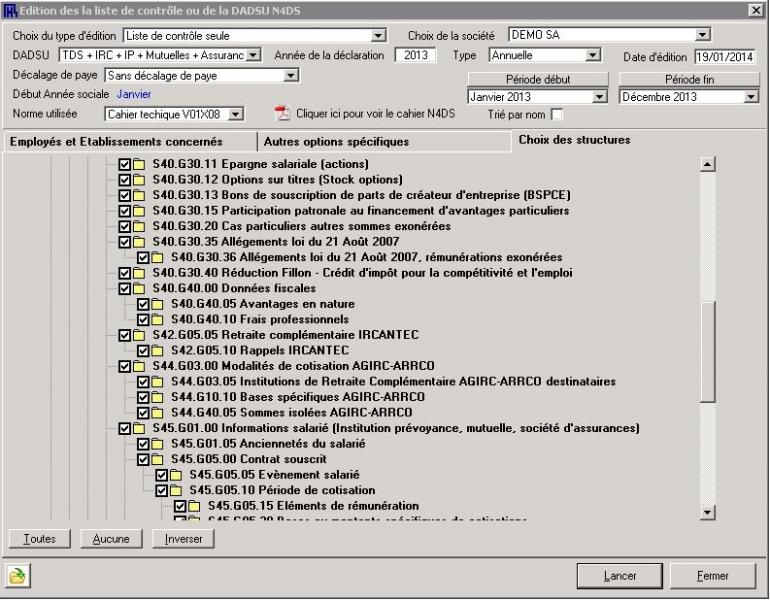Expand the Norme utilisée combo box
770x600 pixels.
pos(236,114)
